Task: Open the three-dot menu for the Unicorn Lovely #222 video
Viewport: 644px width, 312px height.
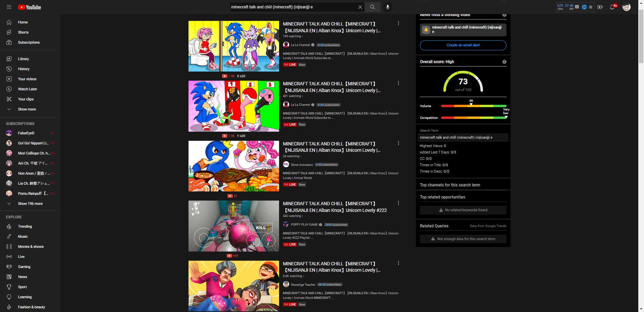Action: point(398,203)
